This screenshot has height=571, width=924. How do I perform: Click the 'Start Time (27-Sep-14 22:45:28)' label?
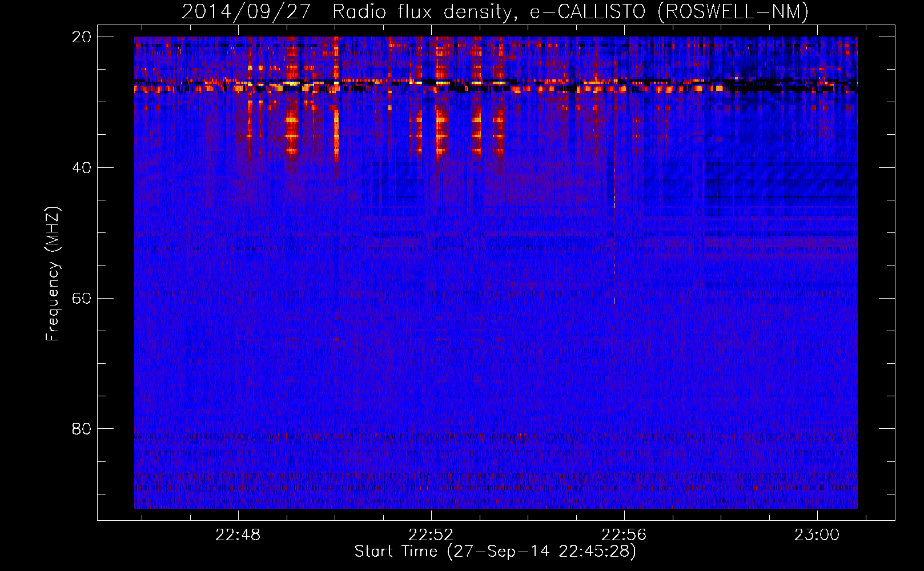(x=495, y=552)
